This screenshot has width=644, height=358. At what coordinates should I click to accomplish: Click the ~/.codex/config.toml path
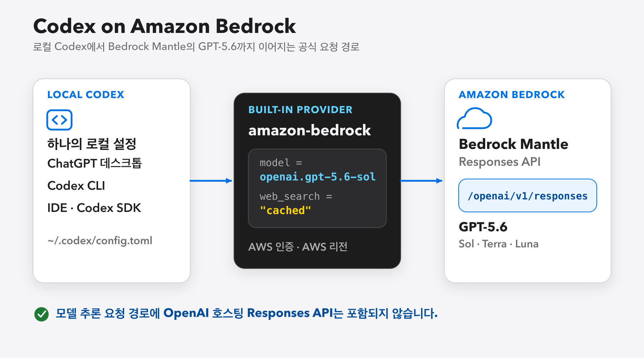[x=100, y=241]
